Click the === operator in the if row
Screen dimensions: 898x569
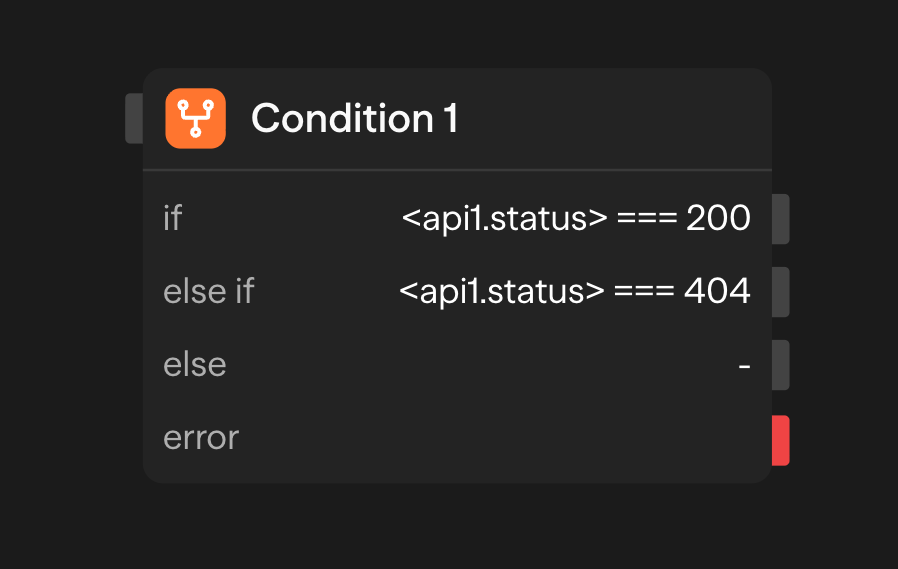tap(647, 218)
